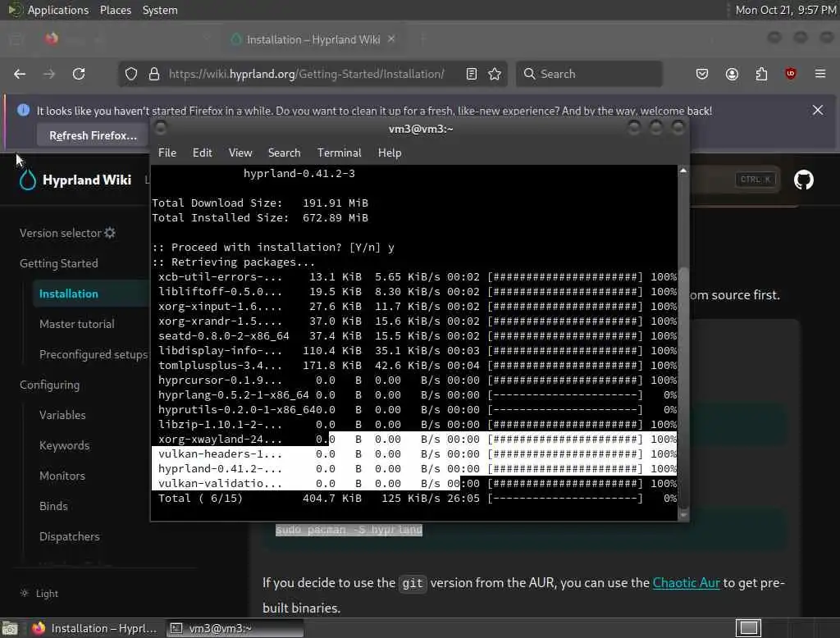Open Binds page in sidebar

53,506
